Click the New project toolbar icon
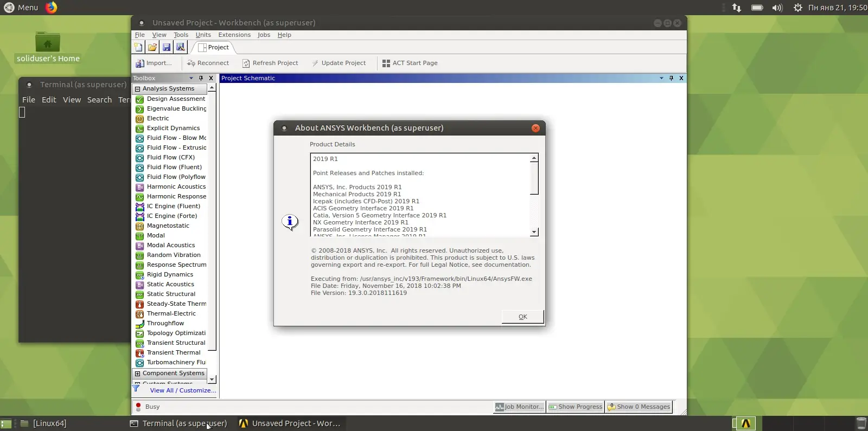This screenshot has width=868, height=431. 138,47
